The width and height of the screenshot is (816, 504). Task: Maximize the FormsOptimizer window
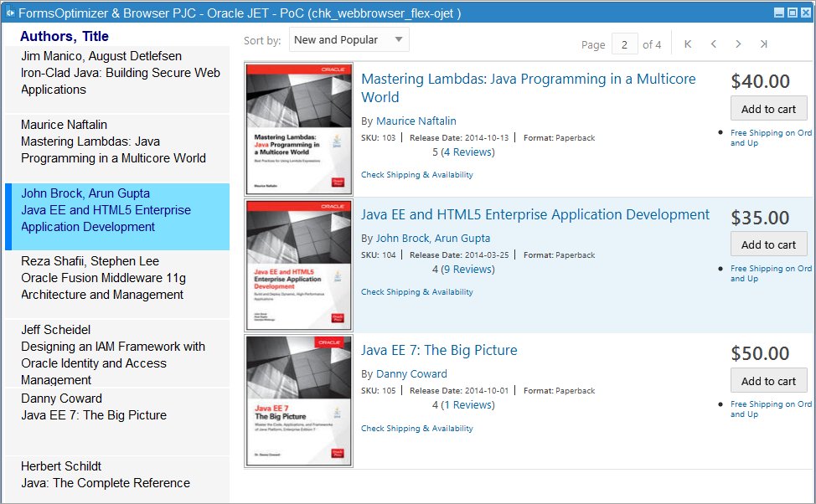tap(792, 13)
